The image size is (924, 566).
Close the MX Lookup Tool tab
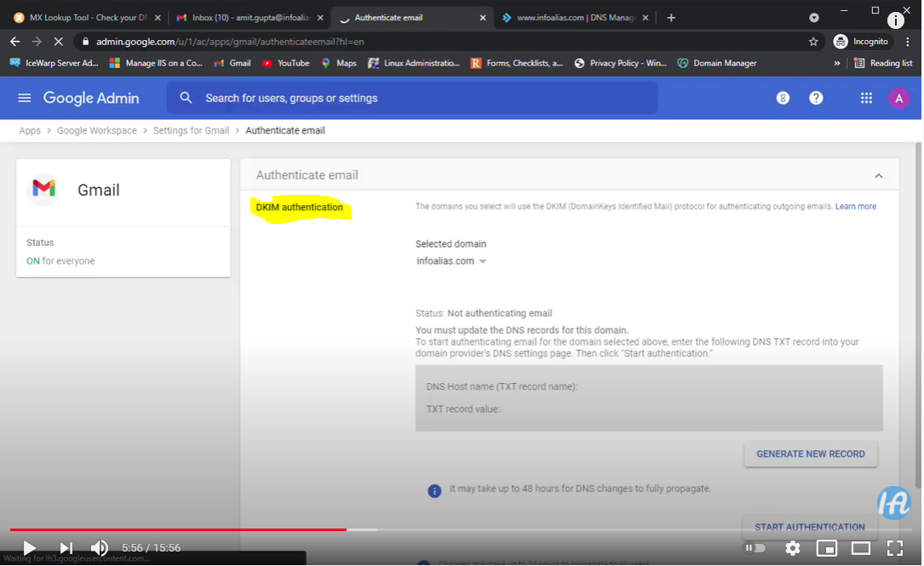pyautogui.click(x=158, y=18)
